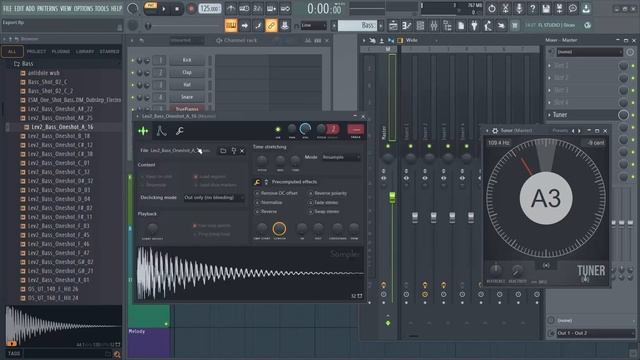Image resolution: width=640 pixels, height=360 pixels.
Task: Click the microphone recording icon
Action: coord(519,9)
